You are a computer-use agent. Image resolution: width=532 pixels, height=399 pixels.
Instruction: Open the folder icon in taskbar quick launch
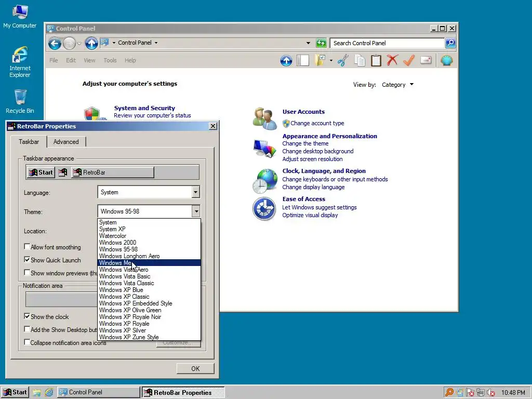click(x=37, y=393)
